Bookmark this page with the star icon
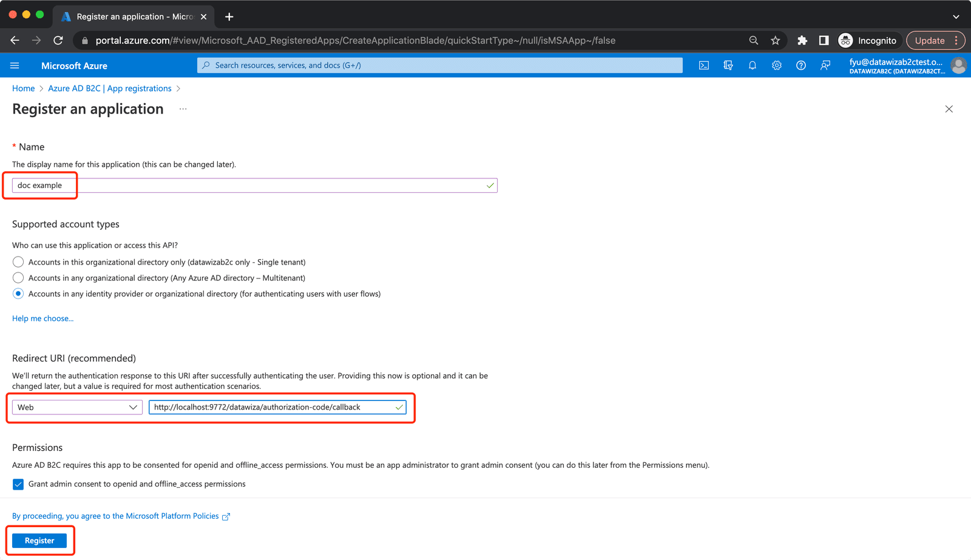The height and width of the screenshot is (560, 971). click(x=776, y=41)
